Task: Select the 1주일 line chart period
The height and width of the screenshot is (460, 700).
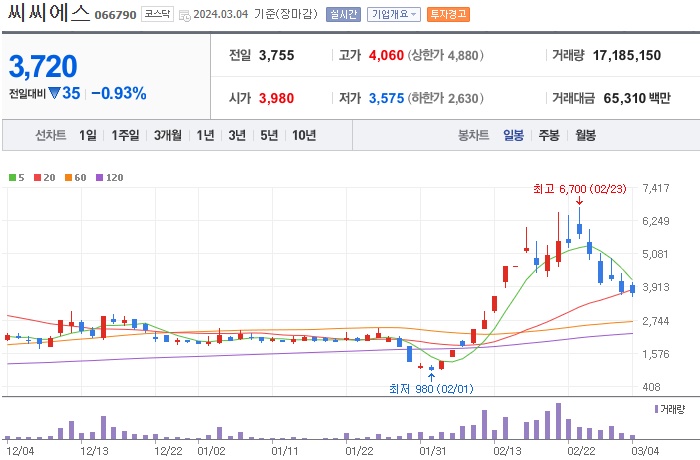Action: tap(125, 135)
